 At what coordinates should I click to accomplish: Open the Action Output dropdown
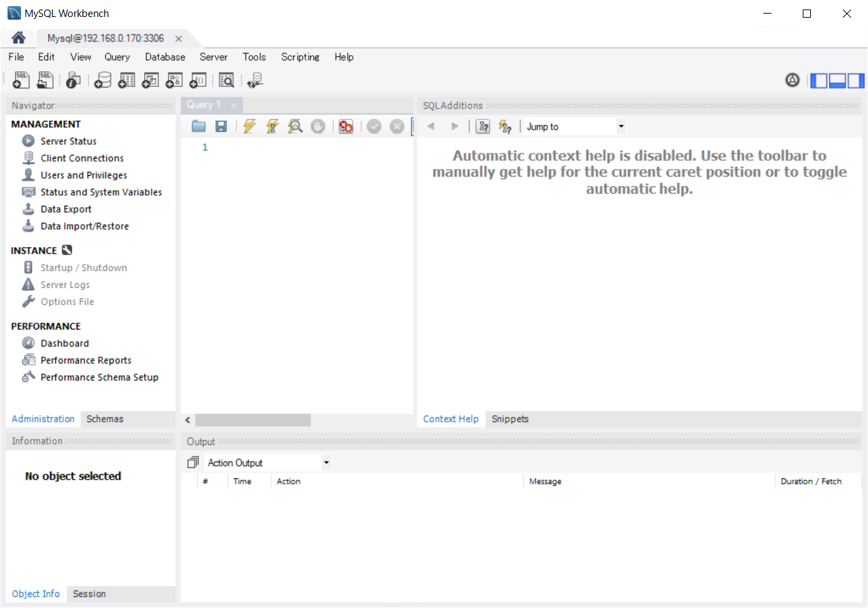click(268, 463)
